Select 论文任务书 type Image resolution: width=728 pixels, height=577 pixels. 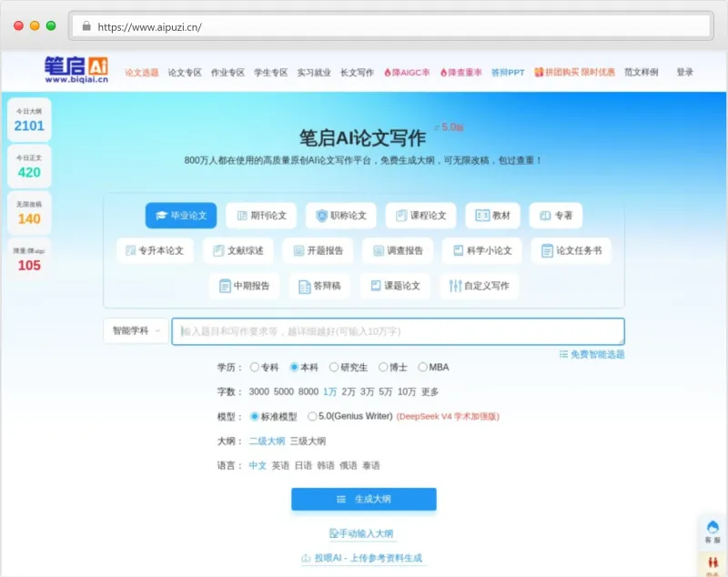[x=571, y=250]
